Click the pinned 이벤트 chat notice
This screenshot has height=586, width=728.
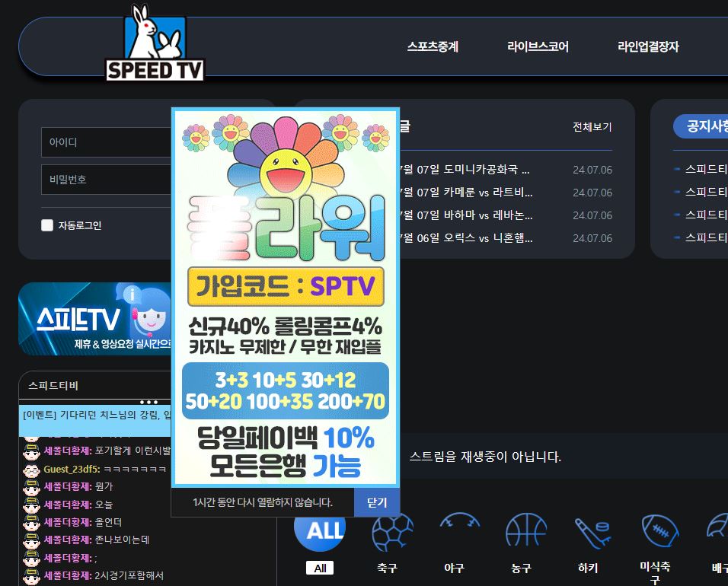tap(94, 421)
